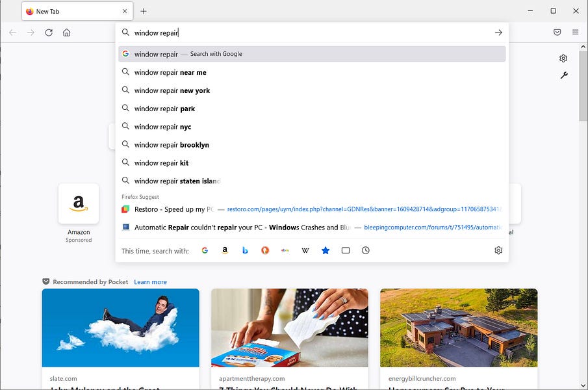
Task: Search with Bing using its engine icon
Action: [x=245, y=250]
